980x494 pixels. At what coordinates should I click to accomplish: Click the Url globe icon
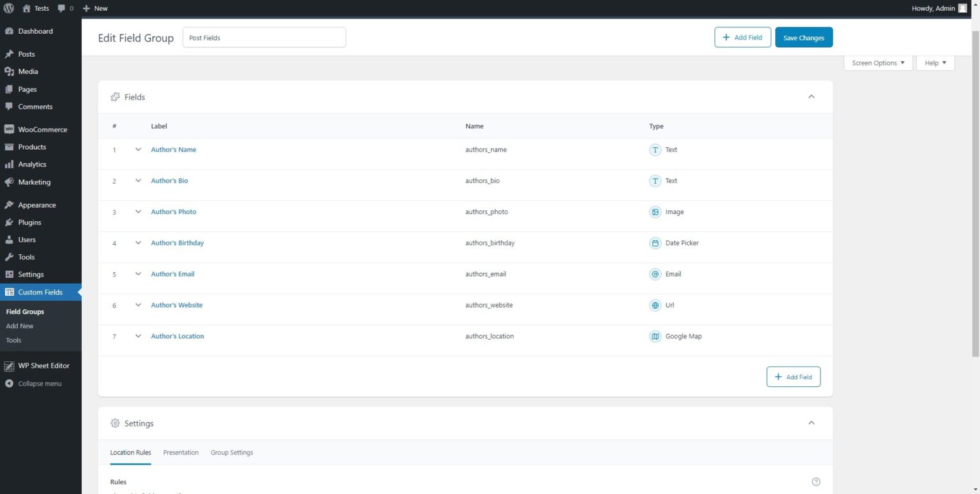tap(655, 305)
